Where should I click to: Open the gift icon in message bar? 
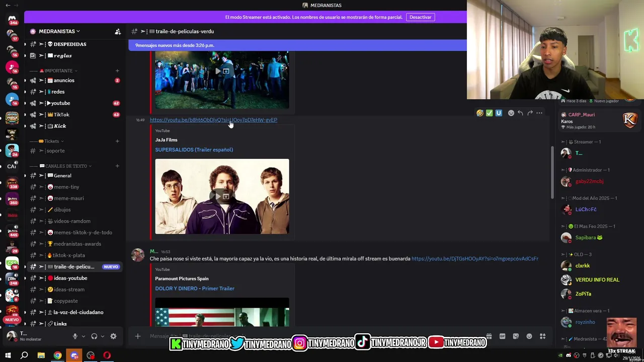pyautogui.click(x=489, y=336)
